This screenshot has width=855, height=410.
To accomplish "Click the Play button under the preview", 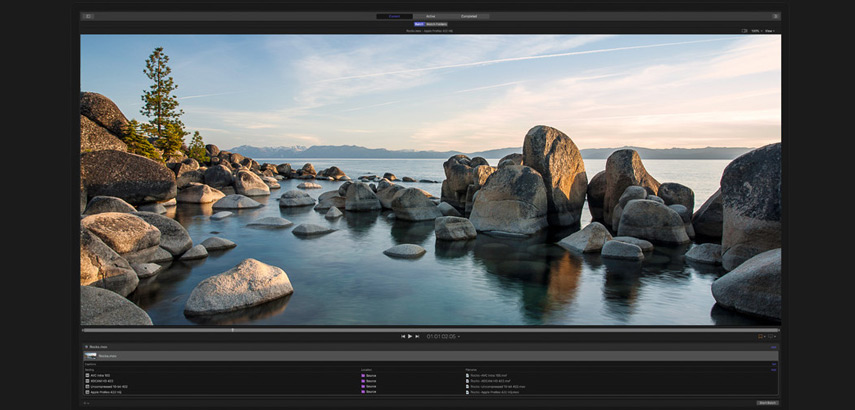I will point(410,337).
